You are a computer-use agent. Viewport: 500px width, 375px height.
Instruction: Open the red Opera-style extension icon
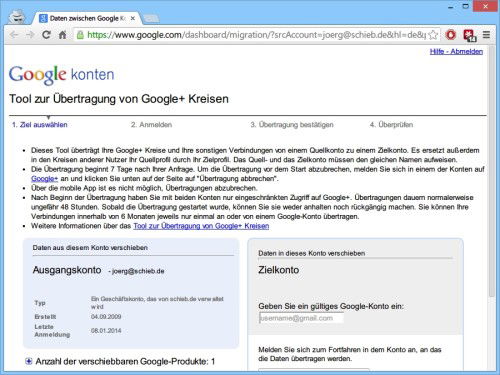[x=451, y=35]
